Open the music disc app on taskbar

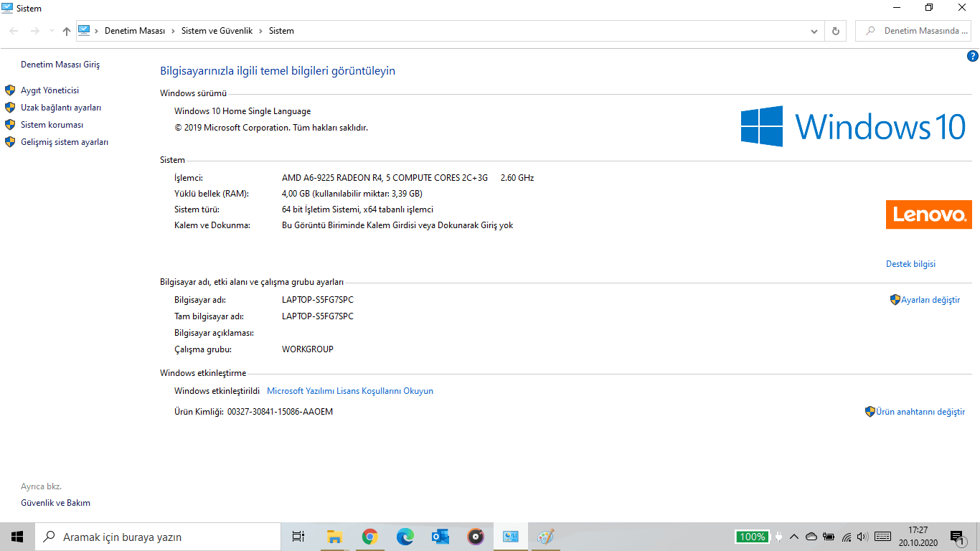(x=475, y=537)
